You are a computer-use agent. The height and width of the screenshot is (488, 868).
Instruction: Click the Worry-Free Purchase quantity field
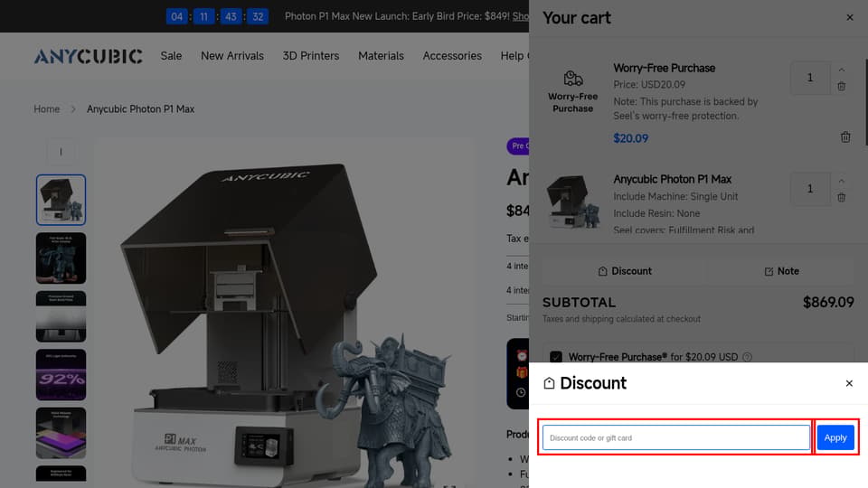click(x=810, y=78)
